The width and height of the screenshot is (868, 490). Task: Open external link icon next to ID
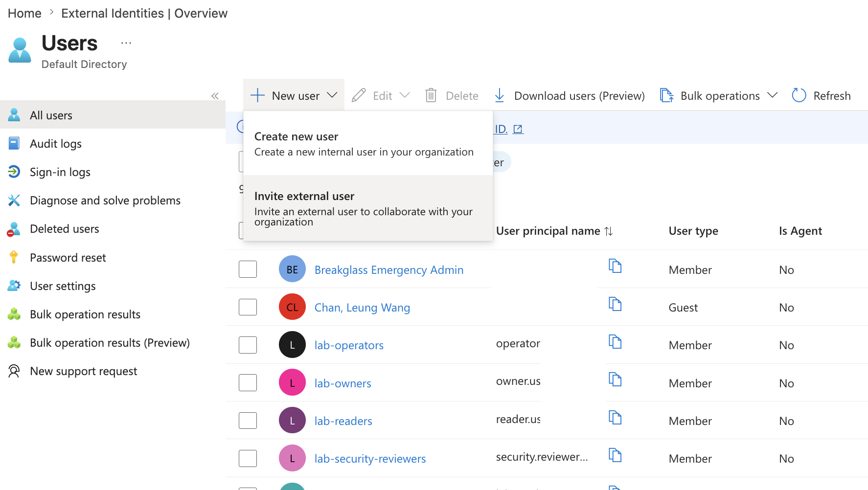pos(518,129)
